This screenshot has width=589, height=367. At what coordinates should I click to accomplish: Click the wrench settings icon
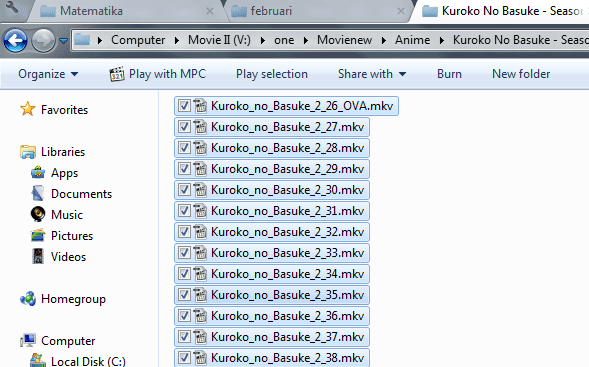12,7
